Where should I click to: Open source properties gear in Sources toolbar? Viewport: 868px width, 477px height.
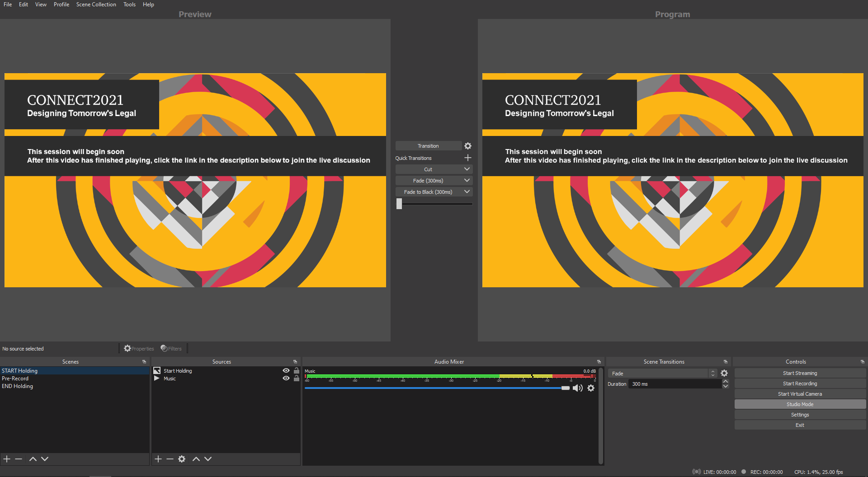click(182, 459)
